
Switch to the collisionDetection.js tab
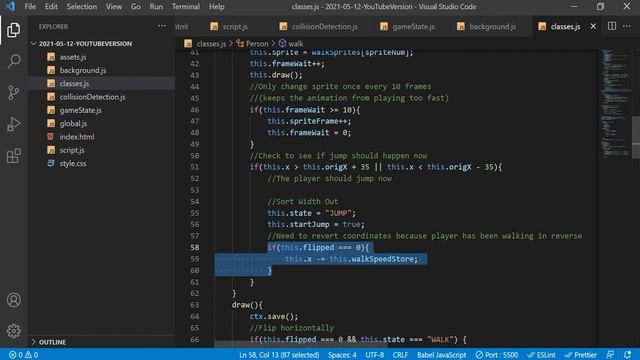[x=324, y=26]
